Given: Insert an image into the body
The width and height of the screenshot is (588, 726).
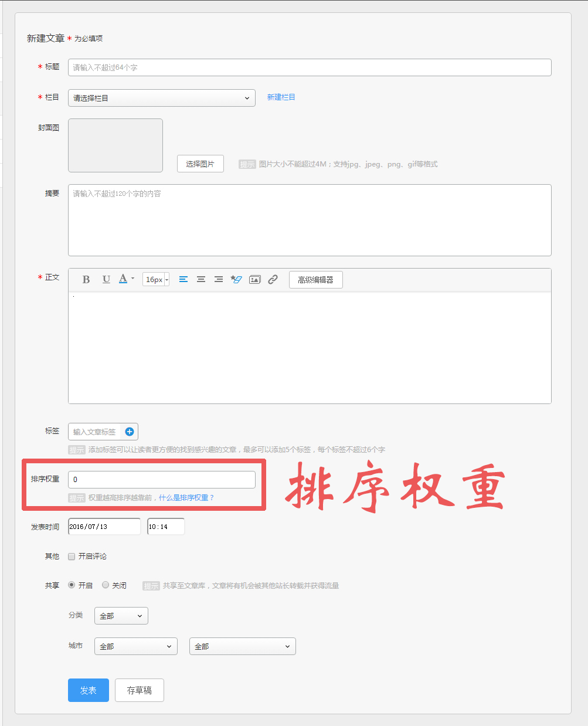Looking at the screenshot, I should click(254, 280).
